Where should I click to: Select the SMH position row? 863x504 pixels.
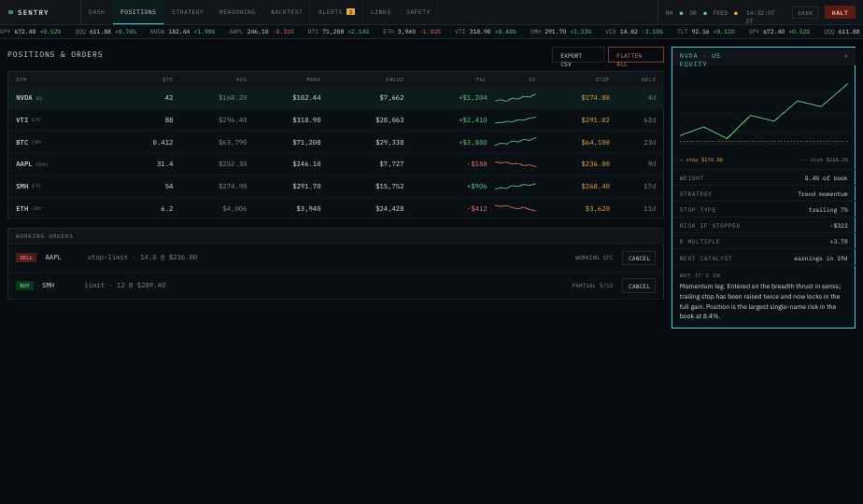[335, 186]
